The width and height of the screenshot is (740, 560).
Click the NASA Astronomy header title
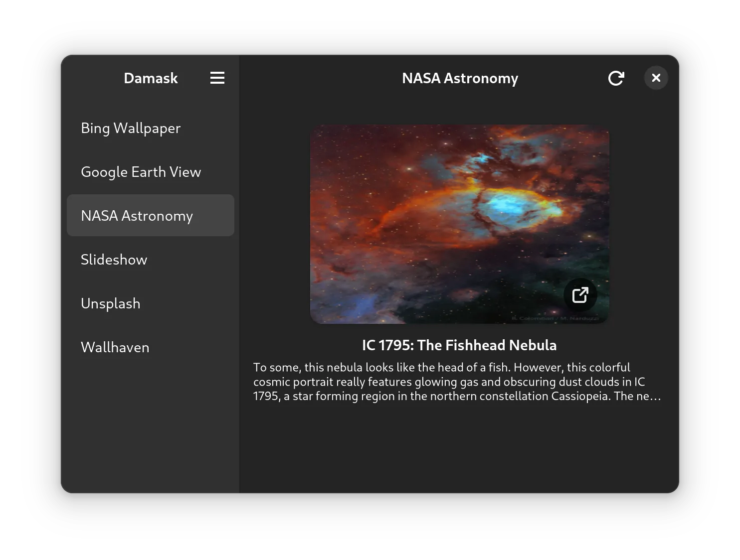pyautogui.click(x=460, y=78)
